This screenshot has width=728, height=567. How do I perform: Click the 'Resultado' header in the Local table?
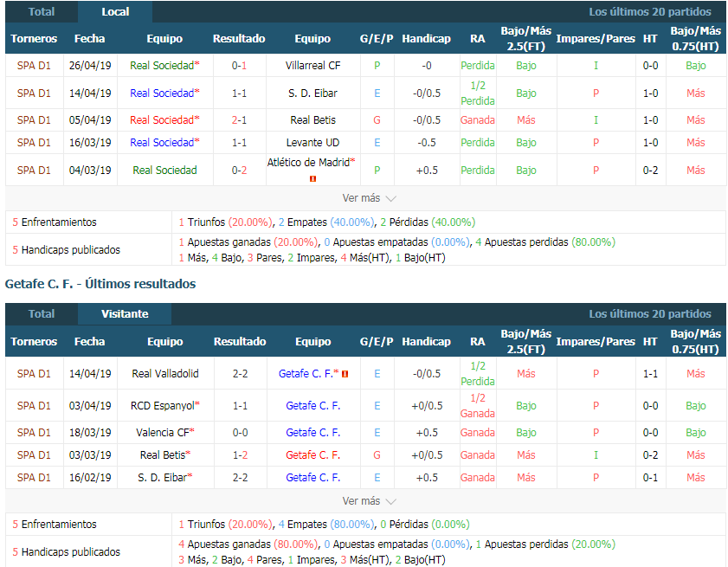(x=239, y=39)
